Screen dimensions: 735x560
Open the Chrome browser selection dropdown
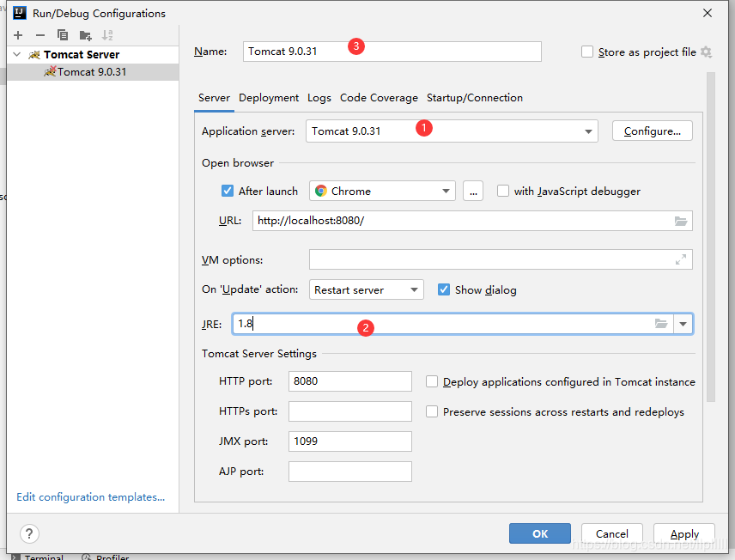point(382,191)
